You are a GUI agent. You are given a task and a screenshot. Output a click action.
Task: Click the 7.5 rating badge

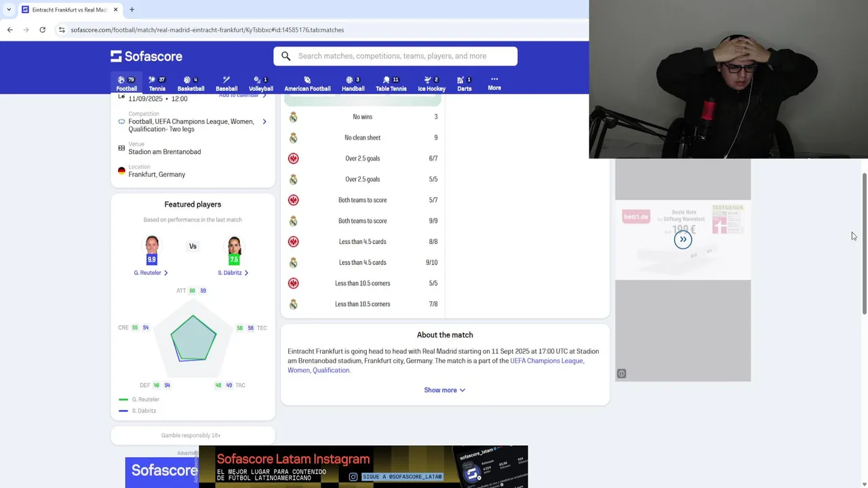234,259
